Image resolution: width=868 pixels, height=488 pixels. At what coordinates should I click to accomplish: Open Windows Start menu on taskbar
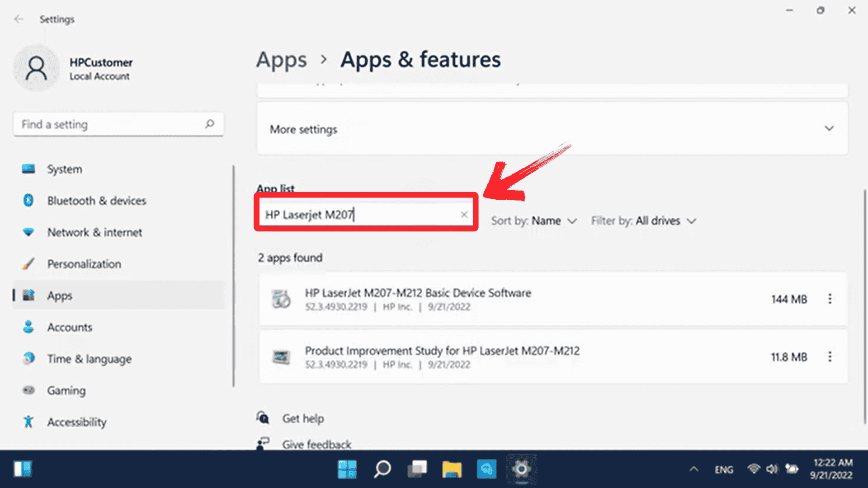[347, 469]
